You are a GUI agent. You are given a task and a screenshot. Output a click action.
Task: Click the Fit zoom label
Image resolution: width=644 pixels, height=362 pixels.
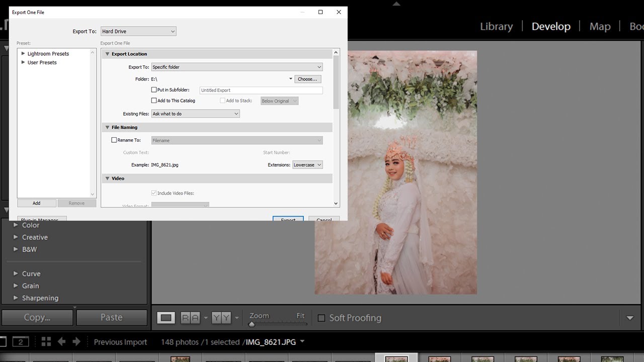click(300, 316)
